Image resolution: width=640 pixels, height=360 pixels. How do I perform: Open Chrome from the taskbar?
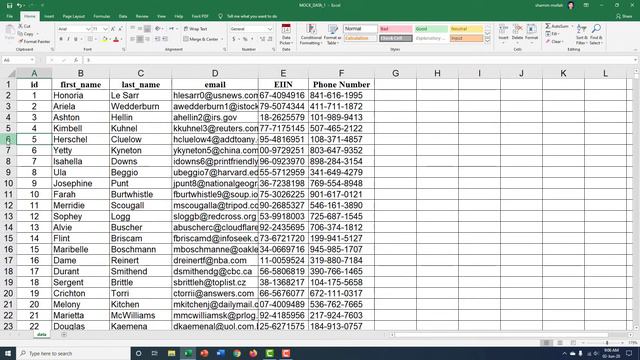[237, 353]
